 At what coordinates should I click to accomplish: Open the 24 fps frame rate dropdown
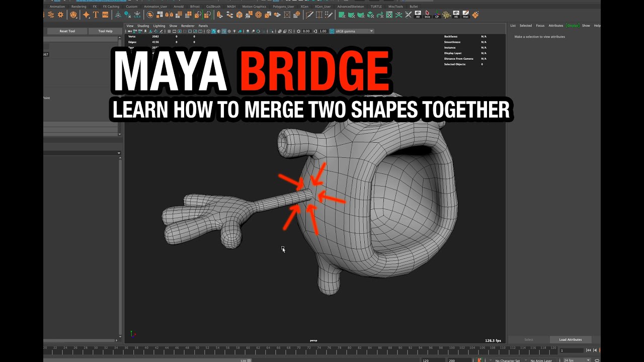[576, 360]
